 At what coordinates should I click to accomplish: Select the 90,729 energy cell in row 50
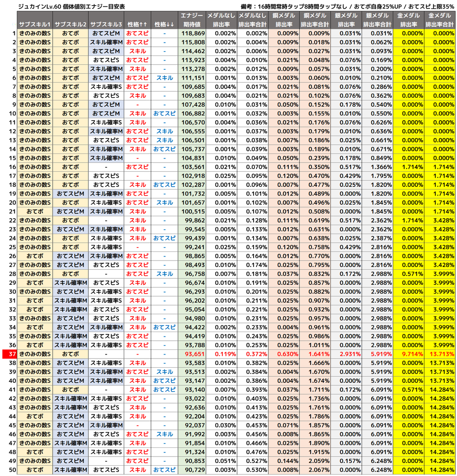coord(192,470)
